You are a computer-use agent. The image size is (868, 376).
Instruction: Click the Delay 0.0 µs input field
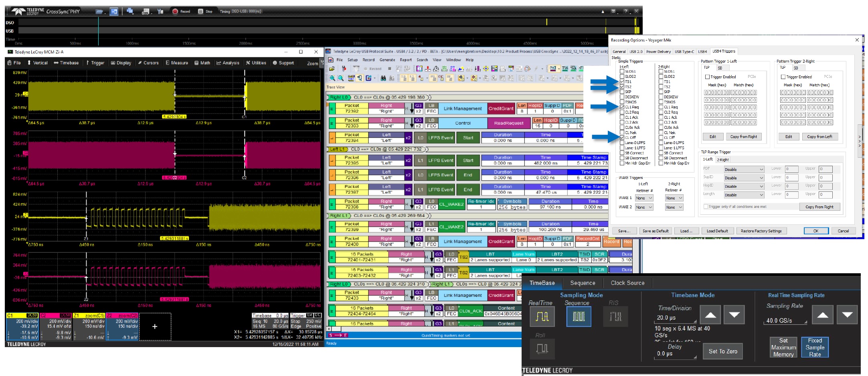tap(676, 354)
